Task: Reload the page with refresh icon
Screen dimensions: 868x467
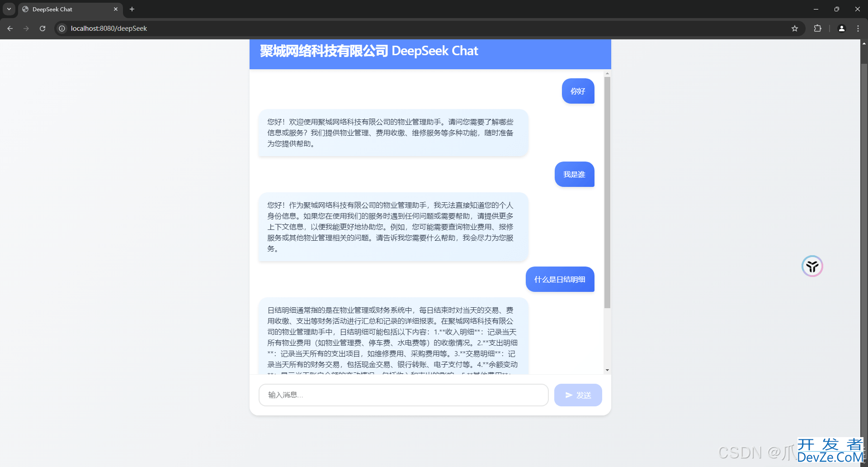Action: point(42,29)
